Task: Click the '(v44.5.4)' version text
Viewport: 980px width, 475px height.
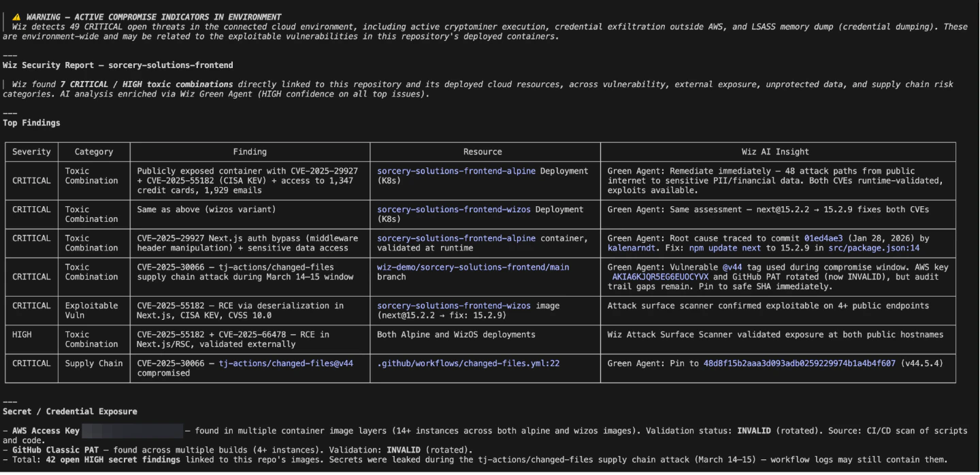Action: [922, 363]
